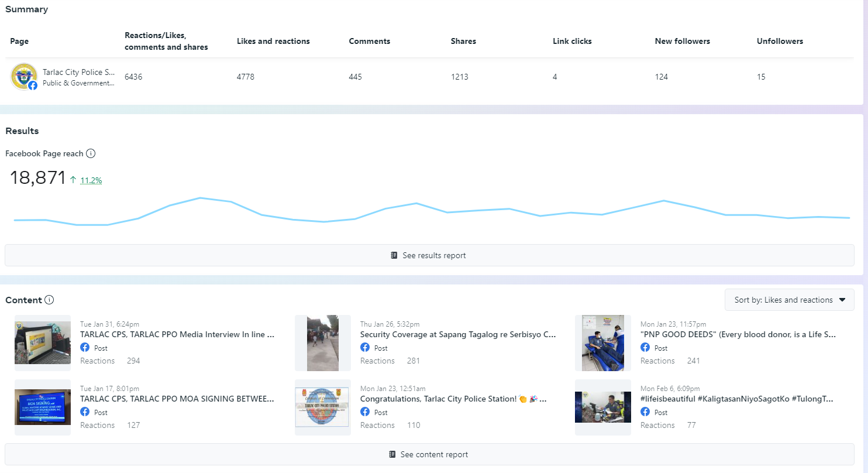868x473 pixels.
Task: Click the Link clicks column header
Action: (572, 42)
